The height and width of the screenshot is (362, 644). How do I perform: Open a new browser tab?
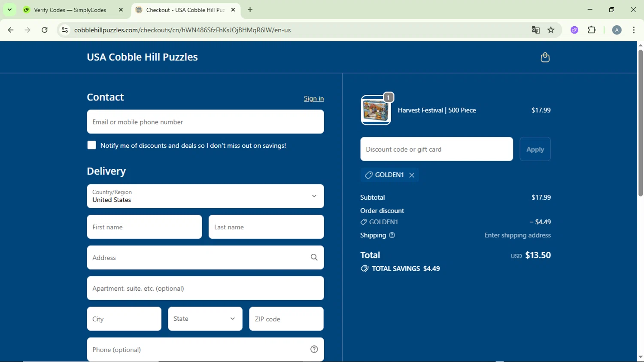click(250, 10)
